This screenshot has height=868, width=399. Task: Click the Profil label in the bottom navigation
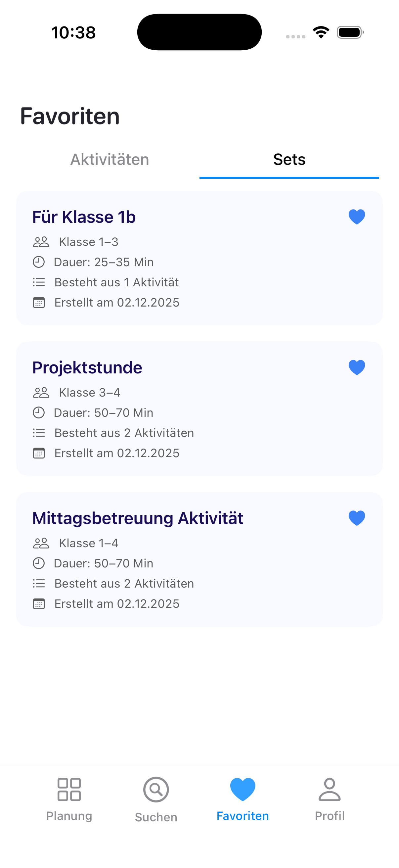pos(329,816)
